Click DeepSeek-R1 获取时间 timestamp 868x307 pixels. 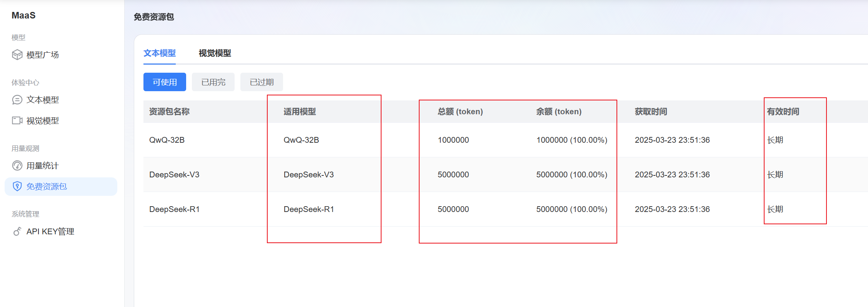click(672, 209)
